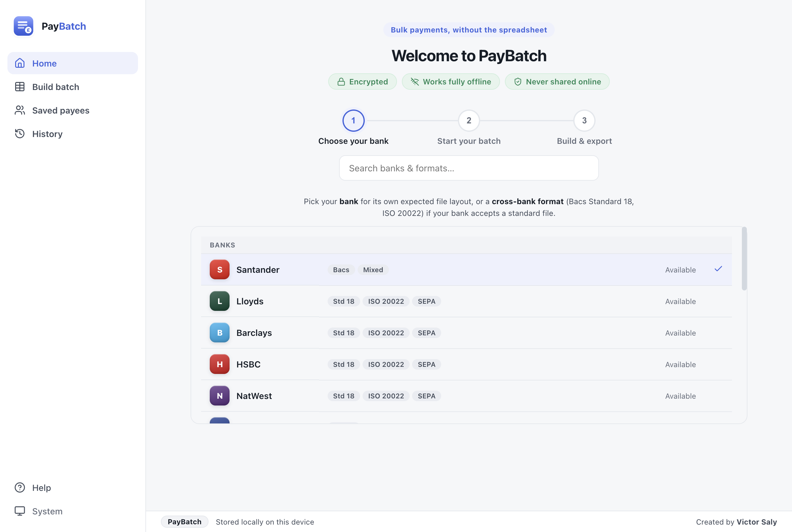Click HSBC Std 18 tag
Viewport: 792px width, 532px height.
(x=343, y=364)
